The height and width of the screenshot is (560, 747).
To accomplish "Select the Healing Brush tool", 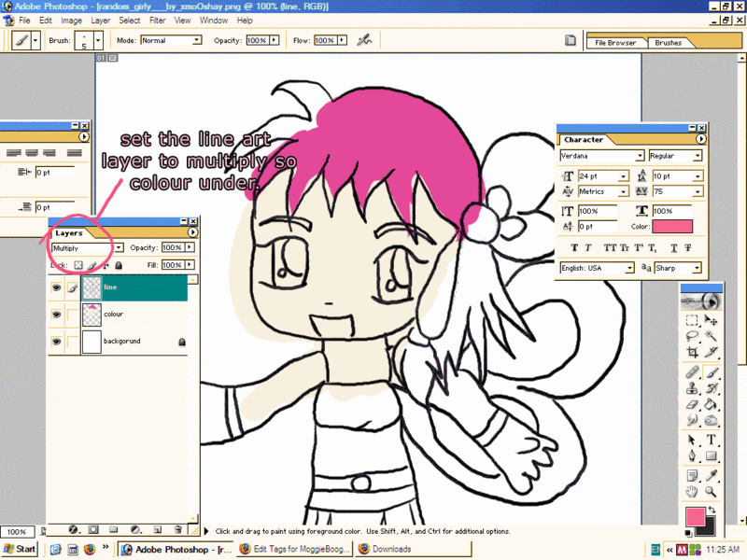I will pos(692,371).
